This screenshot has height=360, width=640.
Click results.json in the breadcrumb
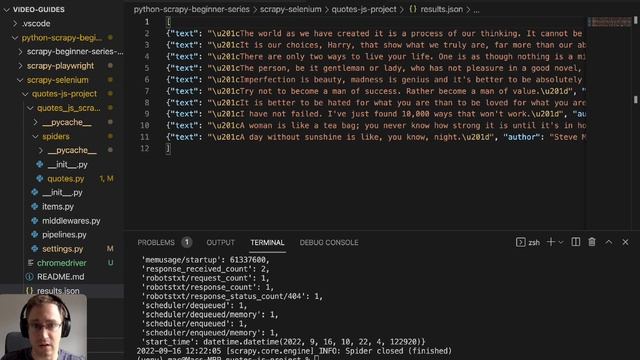tap(442, 9)
